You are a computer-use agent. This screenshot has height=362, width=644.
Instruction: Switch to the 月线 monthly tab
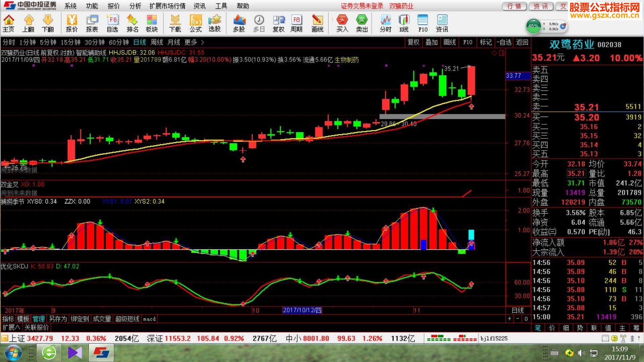coord(174,42)
